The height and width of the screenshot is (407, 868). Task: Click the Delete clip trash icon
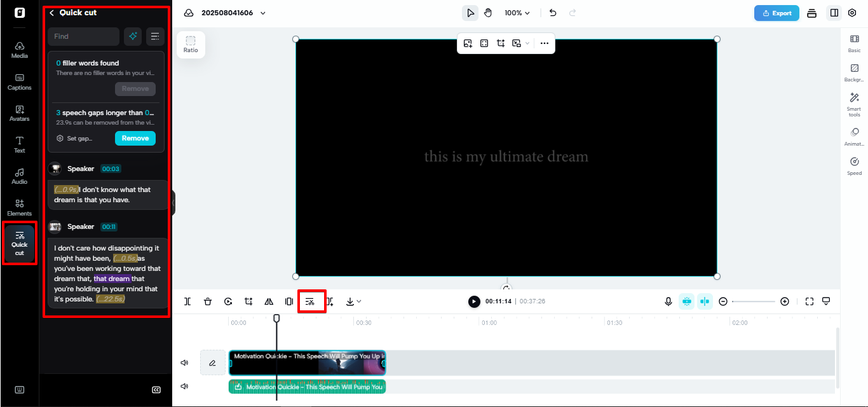point(208,301)
